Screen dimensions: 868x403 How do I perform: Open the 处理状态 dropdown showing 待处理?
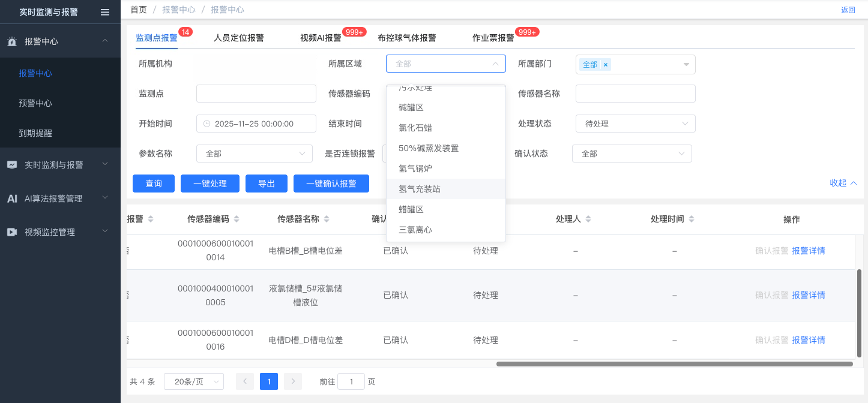635,124
